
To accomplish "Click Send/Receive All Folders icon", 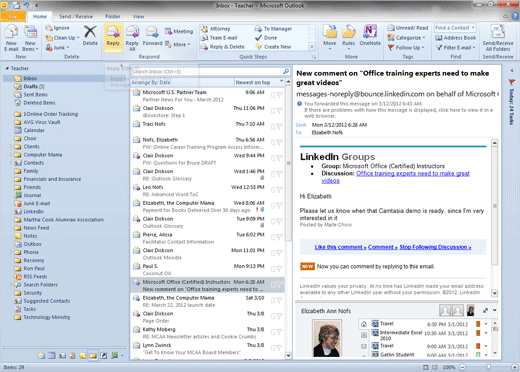I will (498, 32).
